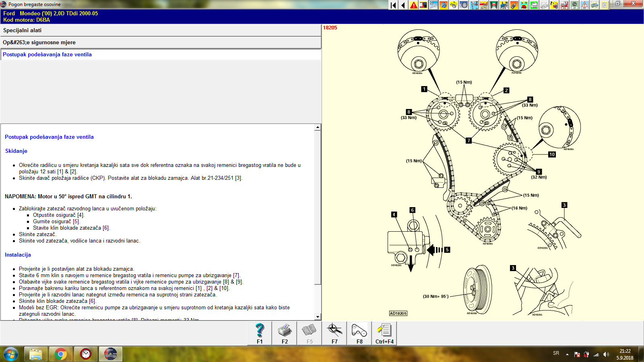Click 'Skinite zatezač.' instruction line
Viewport: 644px width, 362px height.
click(x=37, y=234)
